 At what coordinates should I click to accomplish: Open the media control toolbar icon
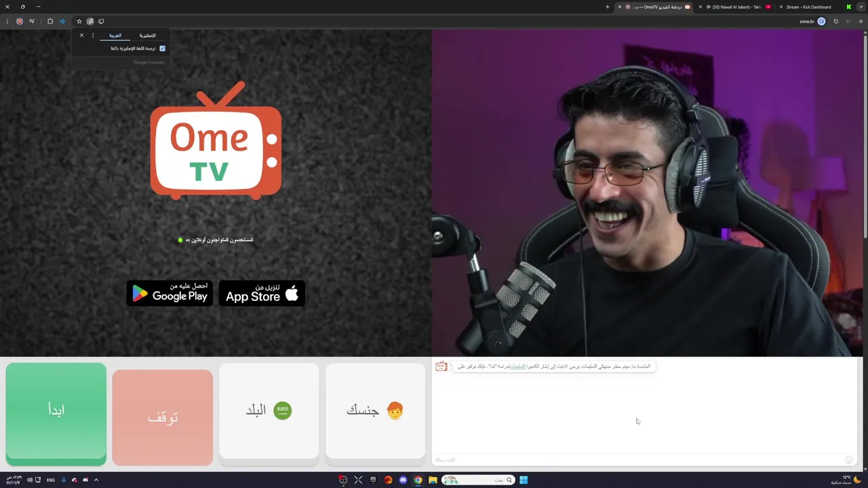pyautogui.click(x=32, y=21)
